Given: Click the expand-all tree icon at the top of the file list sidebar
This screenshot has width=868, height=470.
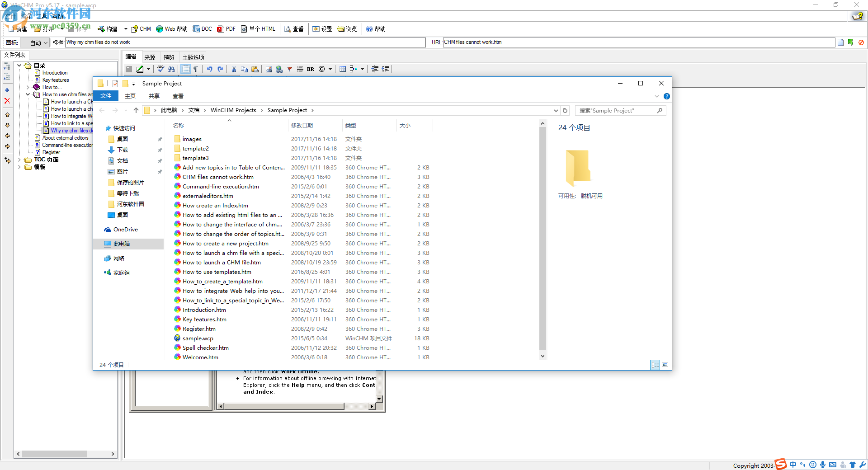Looking at the screenshot, I should pyautogui.click(x=7, y=66).
